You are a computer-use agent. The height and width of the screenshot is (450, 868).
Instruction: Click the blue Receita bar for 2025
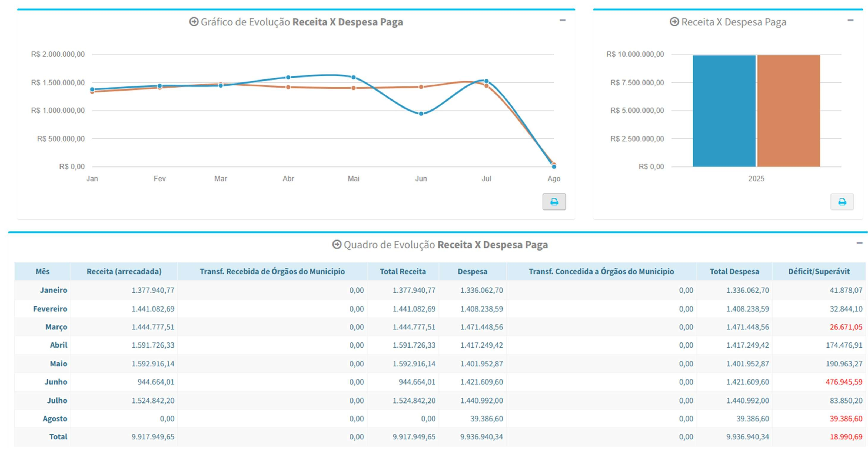pos(724,111)
